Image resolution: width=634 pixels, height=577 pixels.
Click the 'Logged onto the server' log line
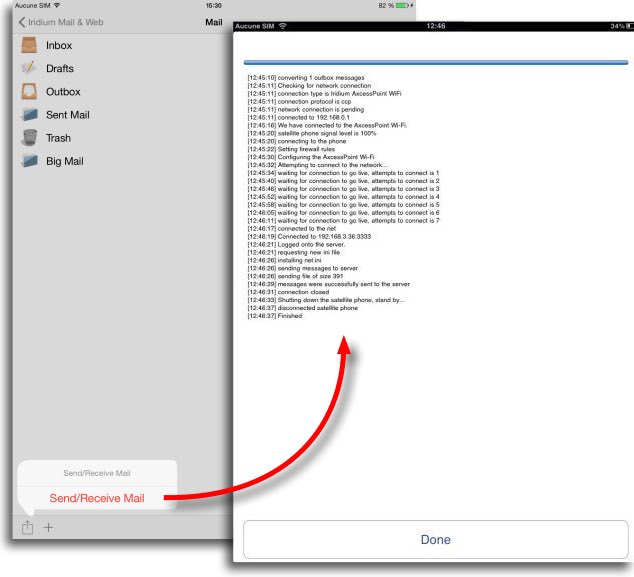coord(296,244)
